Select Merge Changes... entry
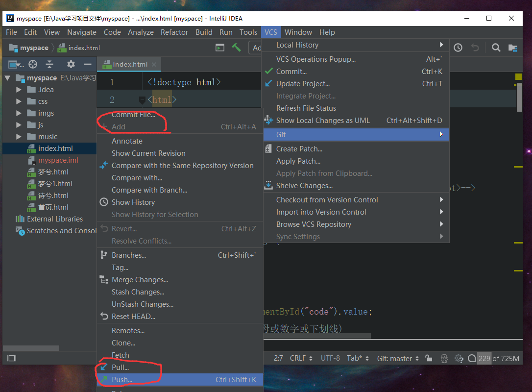This screenshot has width=532, height=392. coord(180,280)
